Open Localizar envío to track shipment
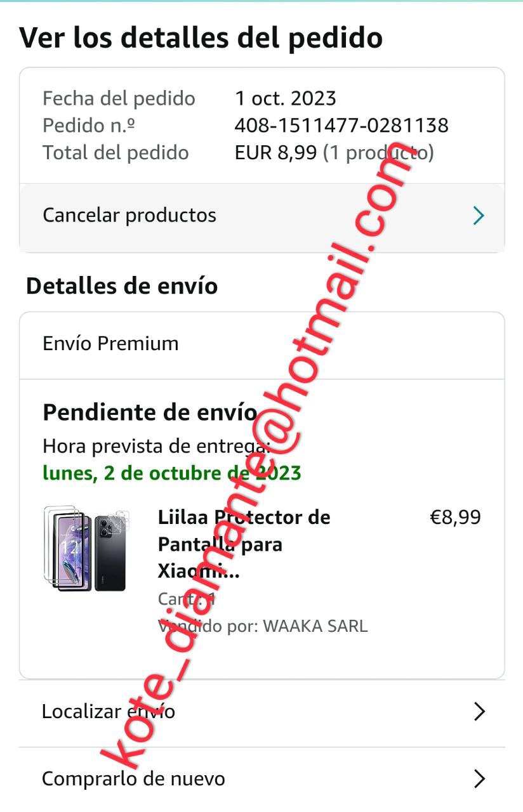 pyautogui.click(x=261, y=712)
